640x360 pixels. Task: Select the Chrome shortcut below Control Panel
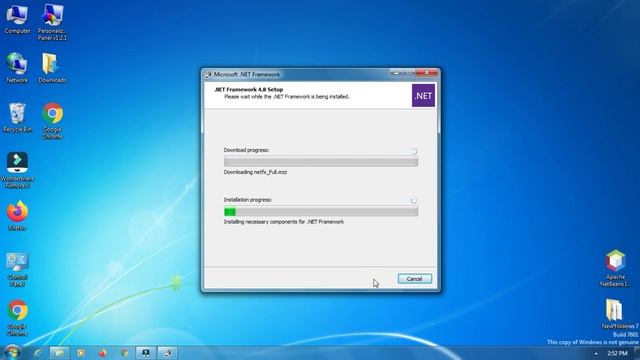pyautogui.click(x=17, y=318)
